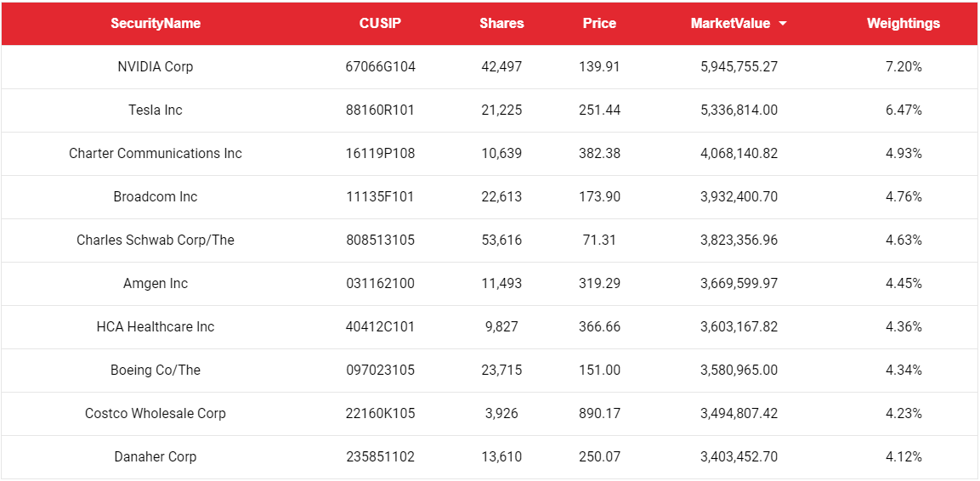Click market value 4,068,140.82

(x=739, y=153)
